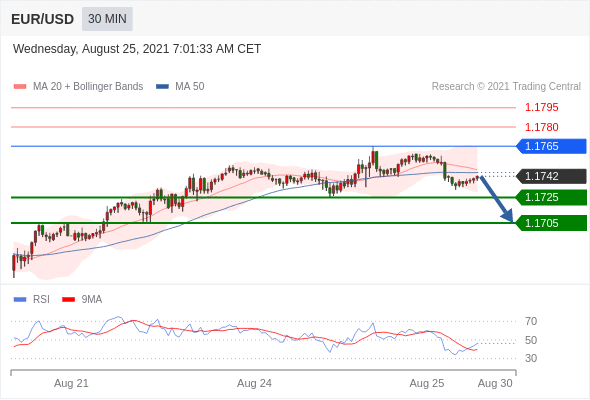Click the MA 20 + Bollinger Bands legend label
Image resolution: width=590 pixels, height=400 pixels.
(x=88, y=87)
